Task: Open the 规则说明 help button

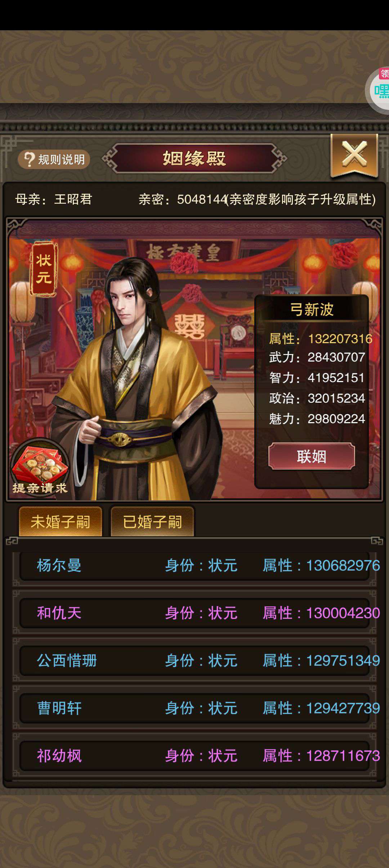Action: coord(54,159)
